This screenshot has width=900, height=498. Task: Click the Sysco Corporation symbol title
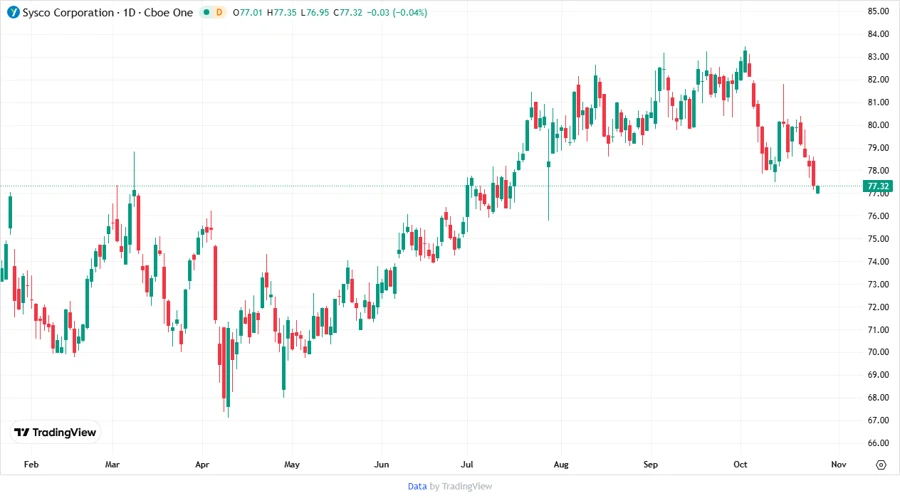108,13
